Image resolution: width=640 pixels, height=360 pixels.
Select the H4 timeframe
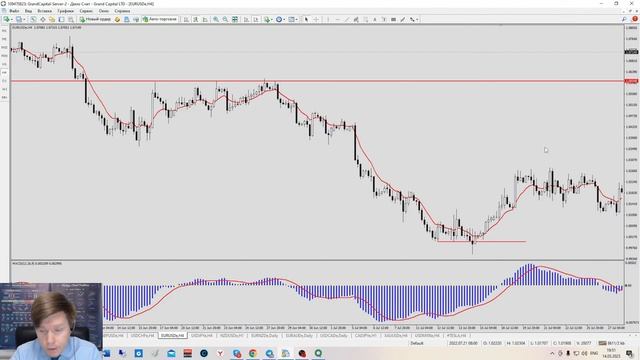4,72
